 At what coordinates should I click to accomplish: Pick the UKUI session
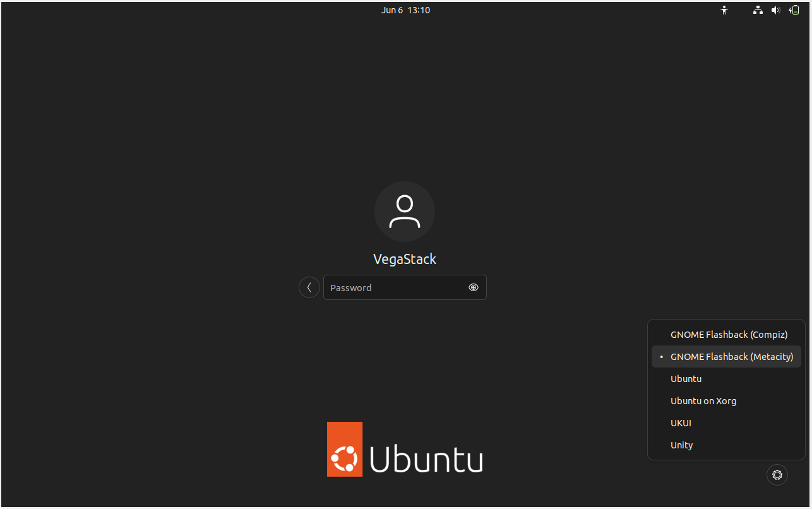tap(726, 423)
